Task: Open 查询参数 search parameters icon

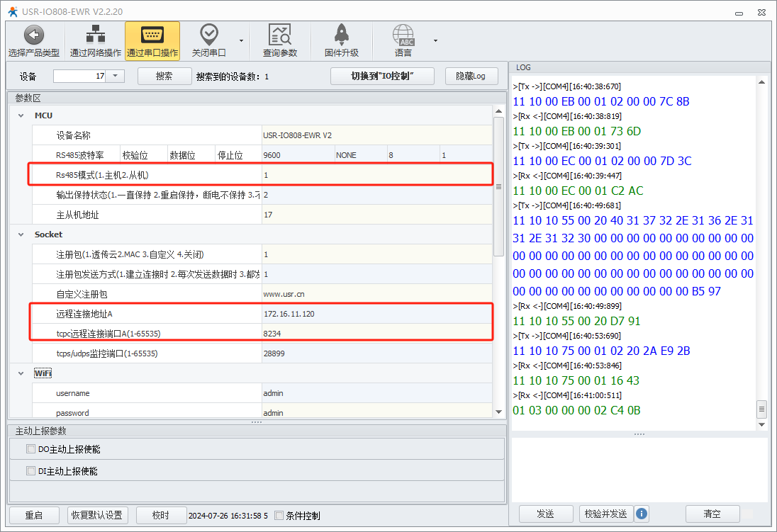Action: coord(279,35)
